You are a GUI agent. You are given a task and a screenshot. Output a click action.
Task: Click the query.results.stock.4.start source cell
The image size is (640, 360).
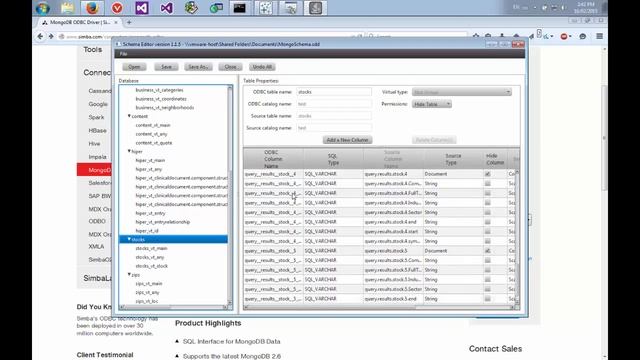pyautogui.click(x=393, y=231)
